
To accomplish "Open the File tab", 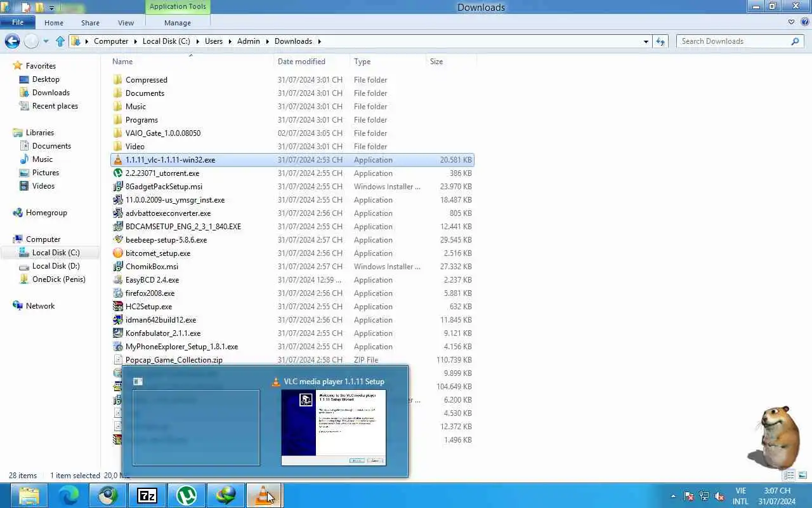I will point(18,22).
